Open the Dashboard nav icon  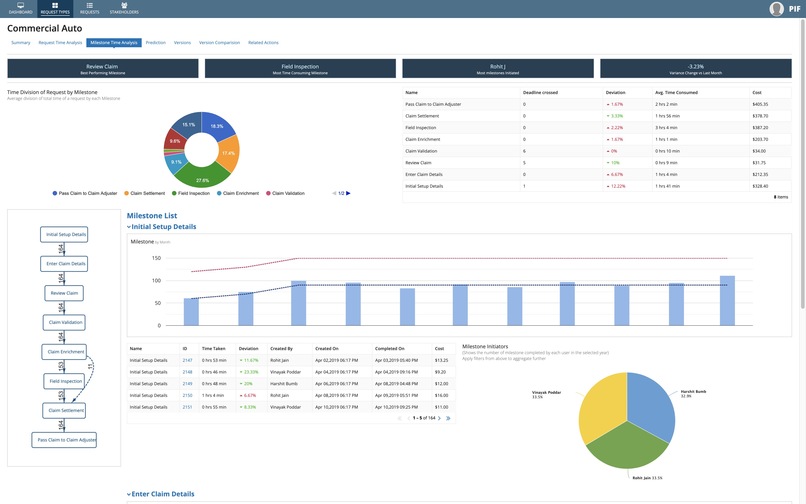click(20, 8)
